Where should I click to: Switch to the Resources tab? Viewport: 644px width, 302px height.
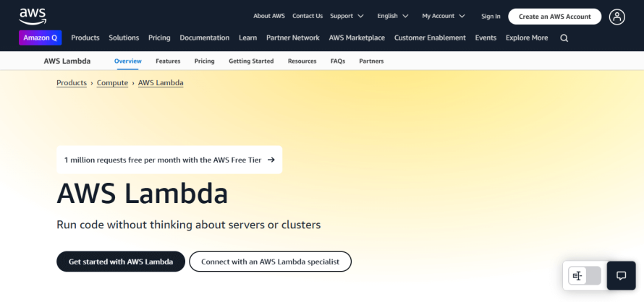coord(302,61)
